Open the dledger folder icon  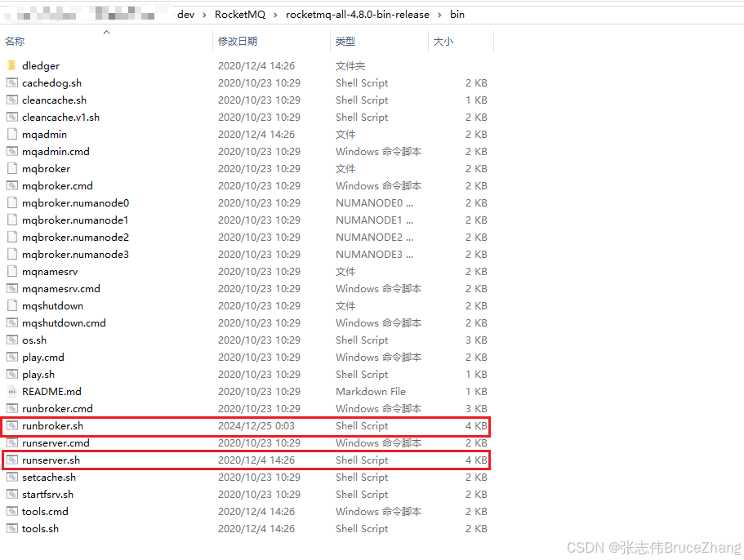point(12,65)
